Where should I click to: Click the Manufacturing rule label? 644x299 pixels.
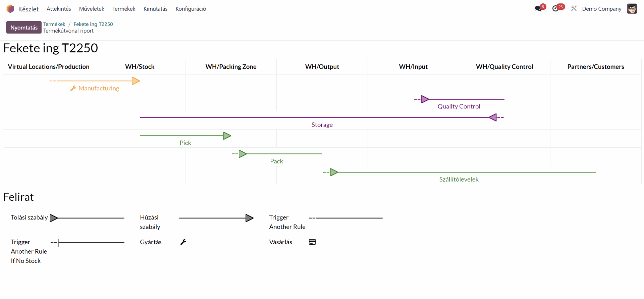99,88
